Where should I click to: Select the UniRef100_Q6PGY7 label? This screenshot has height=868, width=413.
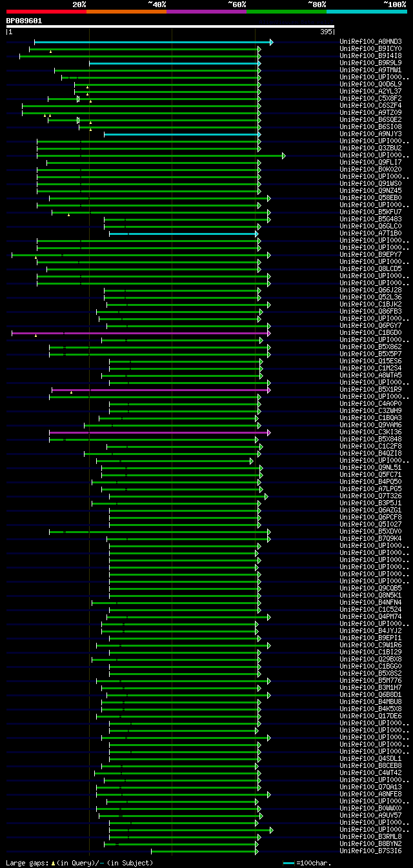pos(370,326)
